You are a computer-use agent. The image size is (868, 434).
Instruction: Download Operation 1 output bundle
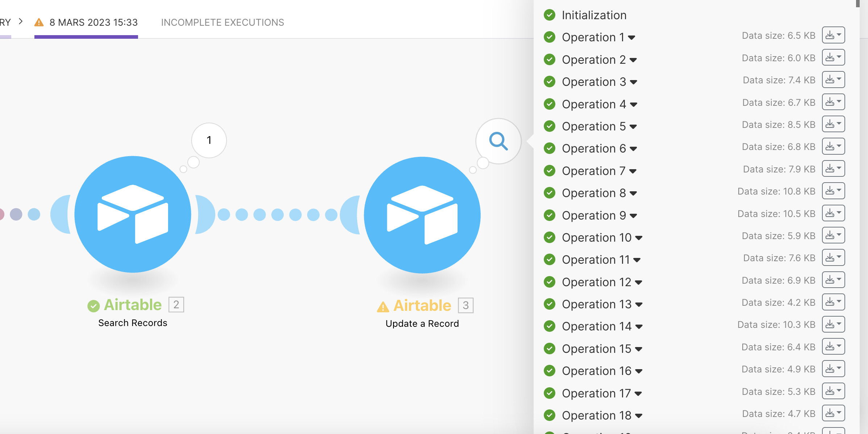tap(833, 36)
